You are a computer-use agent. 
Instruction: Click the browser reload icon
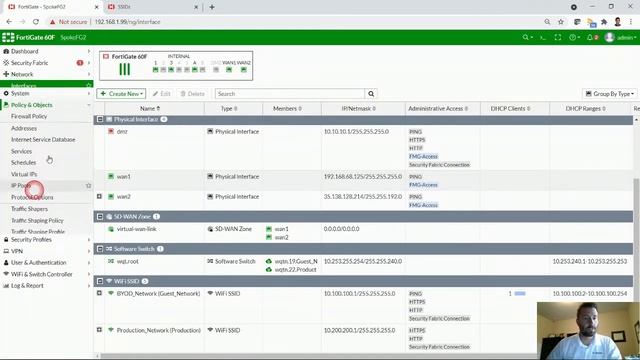point(36,22)
